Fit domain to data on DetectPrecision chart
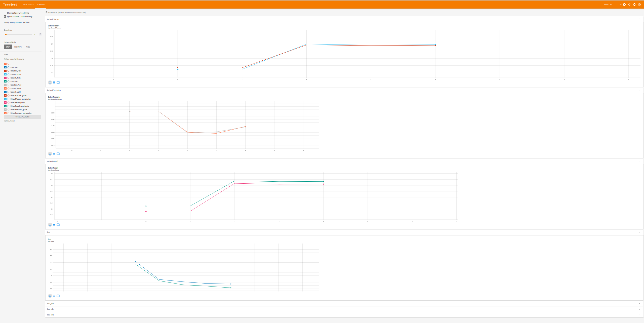Image resolution: width=644 pixels, height=323 pixels. 58,154
